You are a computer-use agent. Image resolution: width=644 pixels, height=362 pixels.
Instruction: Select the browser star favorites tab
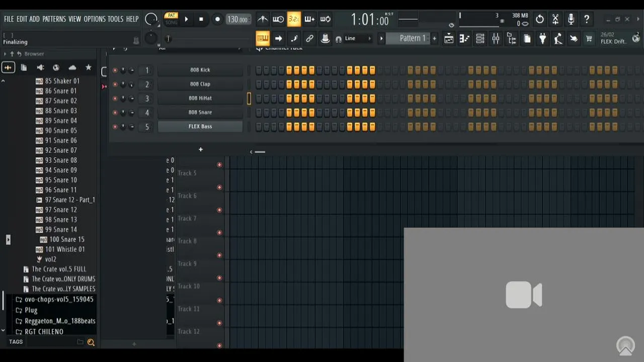[89, 67]
